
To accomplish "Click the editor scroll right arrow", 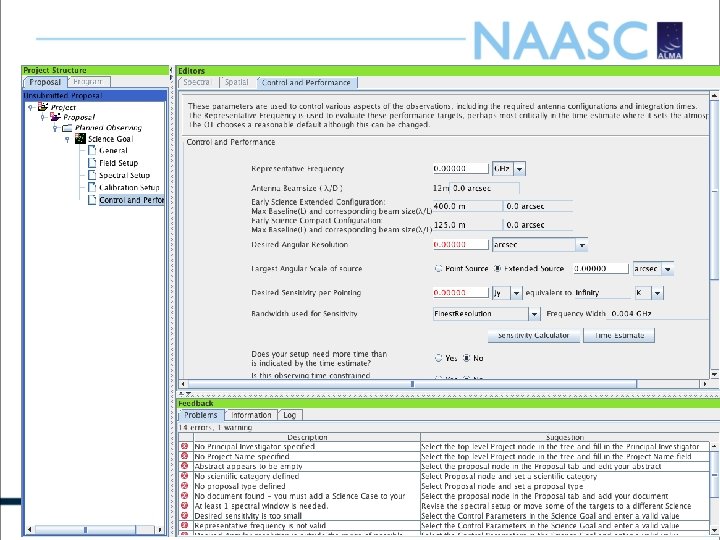I will point(705,384).
